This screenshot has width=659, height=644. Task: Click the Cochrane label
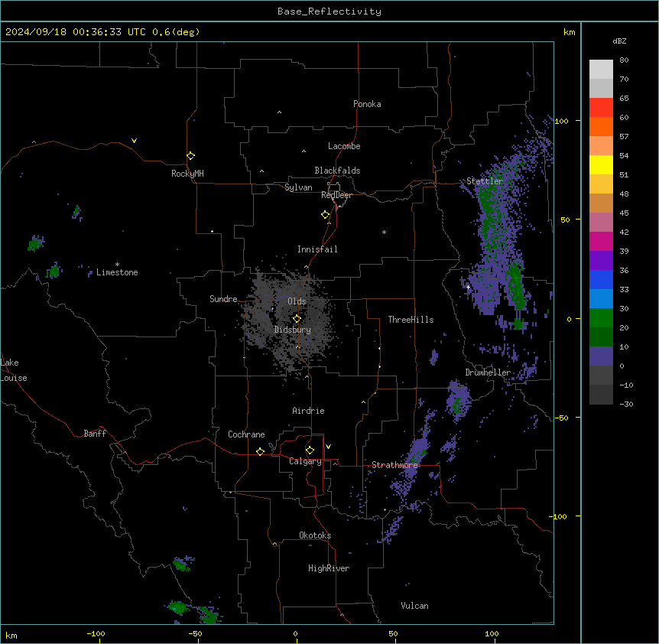246,434
